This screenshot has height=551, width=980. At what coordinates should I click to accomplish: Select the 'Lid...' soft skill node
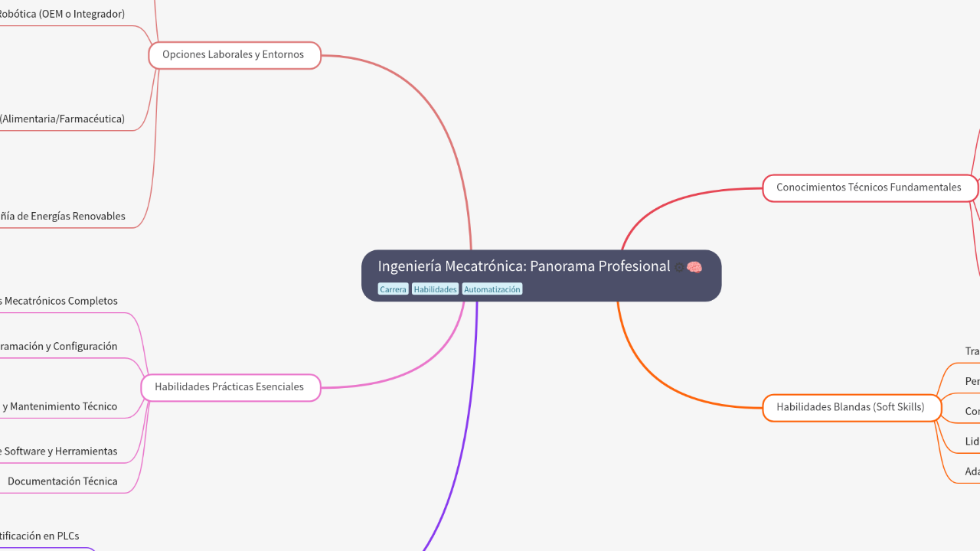click(971, 441)
